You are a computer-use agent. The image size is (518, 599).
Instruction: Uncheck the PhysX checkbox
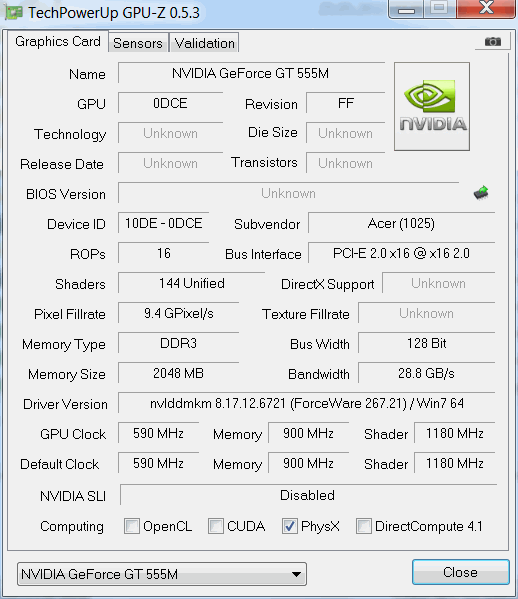click(x=290, y=526)
